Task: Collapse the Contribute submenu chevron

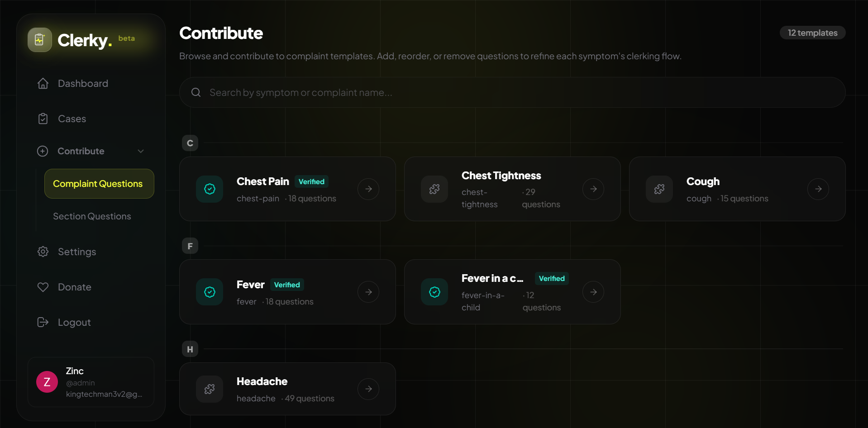Action: coord(141,151)
